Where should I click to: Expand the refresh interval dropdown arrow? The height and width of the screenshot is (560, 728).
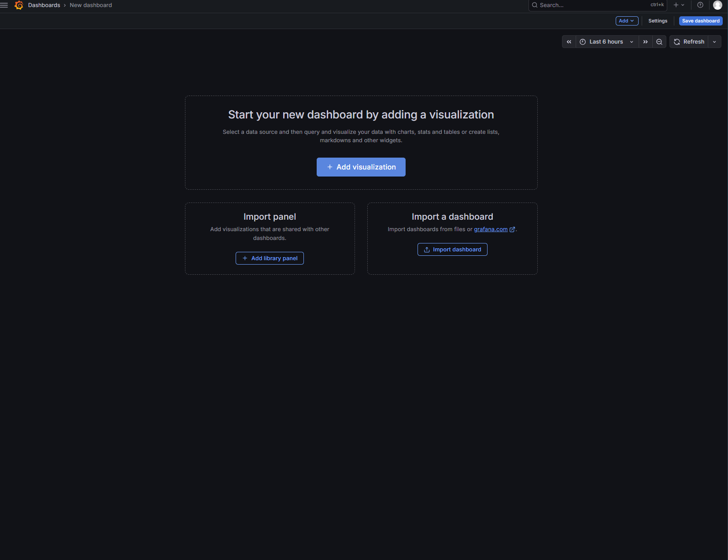pyautogui.click(x=714, y=42)
